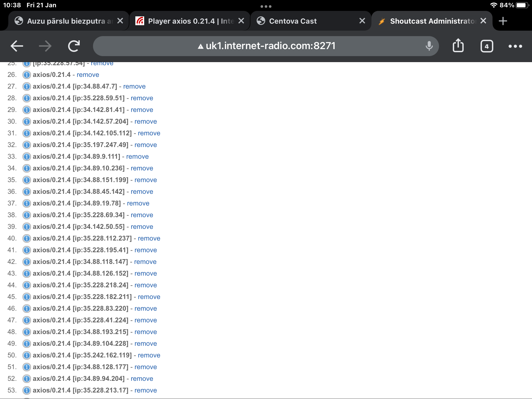Image resolution: width=532 pixels, height=399 pixels.
Task: Open the tab switcher showing 4
Action: pos(487,46)
